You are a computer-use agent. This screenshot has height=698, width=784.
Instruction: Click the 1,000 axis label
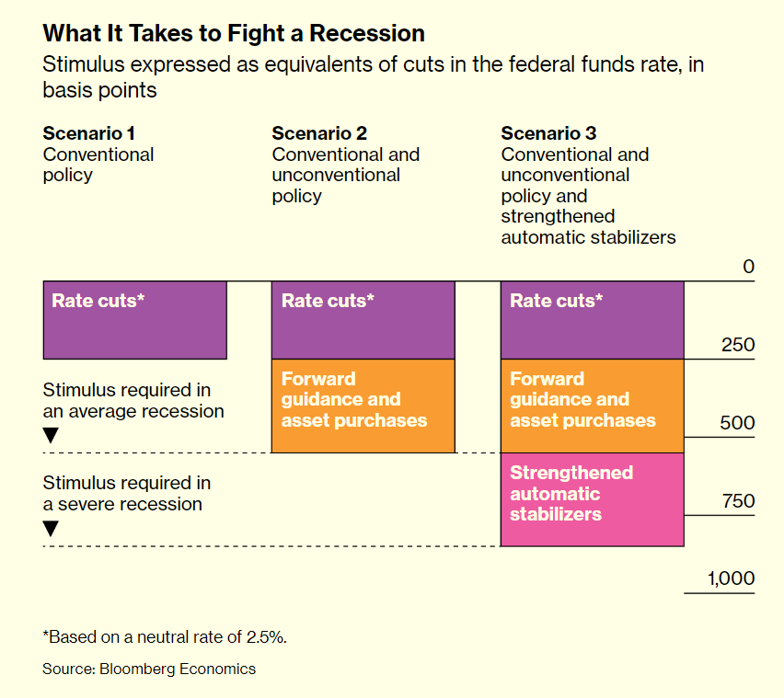(731, 579)
